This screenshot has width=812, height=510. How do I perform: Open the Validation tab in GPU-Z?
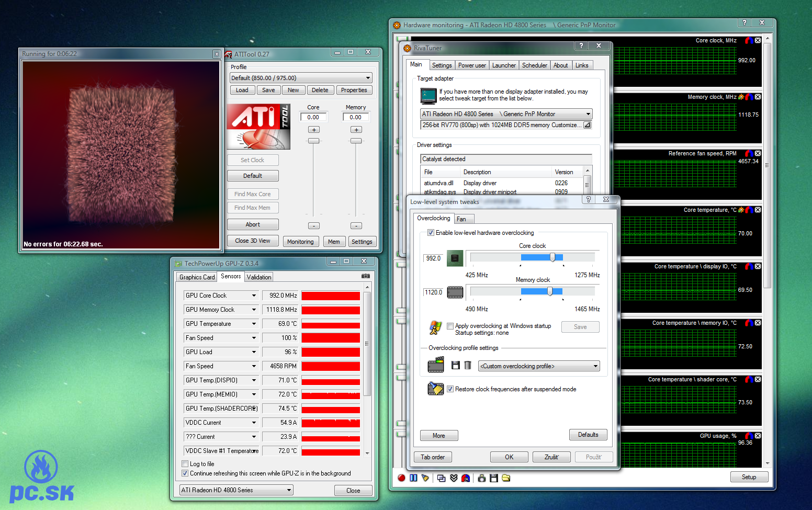[259, 277]
